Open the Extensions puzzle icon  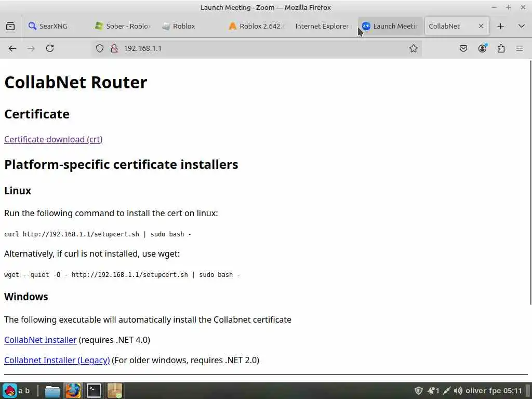click(501, 48)
